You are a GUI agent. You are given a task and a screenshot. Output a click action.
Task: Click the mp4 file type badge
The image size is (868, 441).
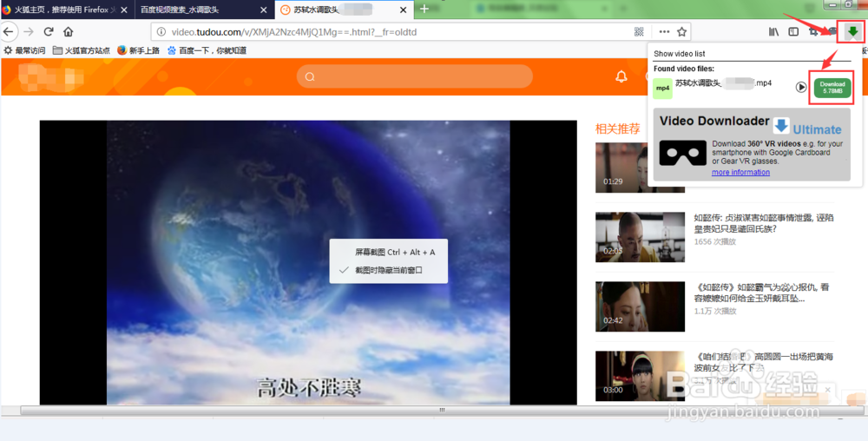pos(662,89)
